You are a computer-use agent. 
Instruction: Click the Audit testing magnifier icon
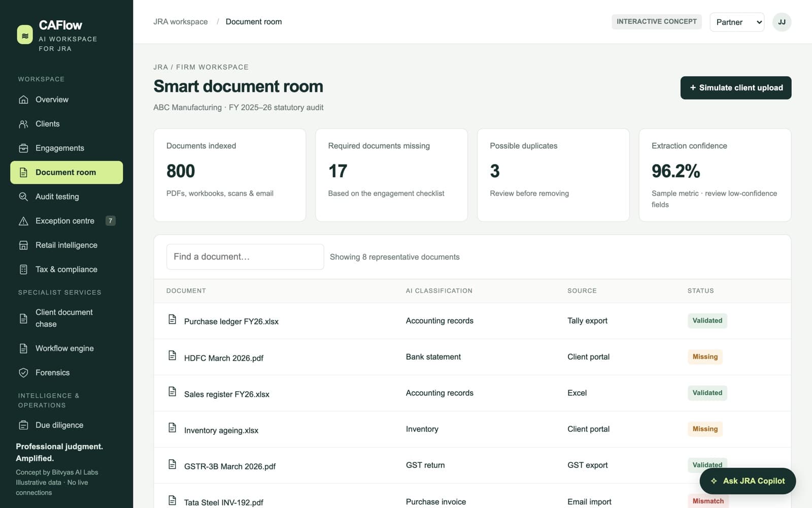23,197
